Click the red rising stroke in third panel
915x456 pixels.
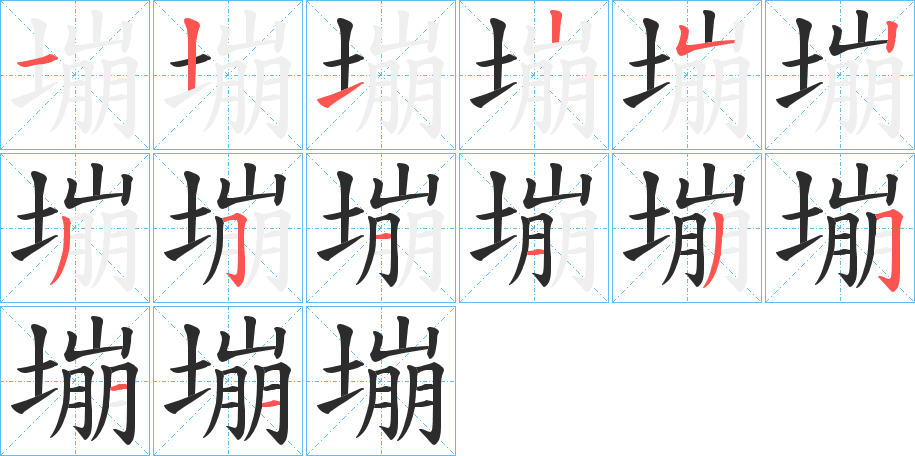tap(340, 95)
